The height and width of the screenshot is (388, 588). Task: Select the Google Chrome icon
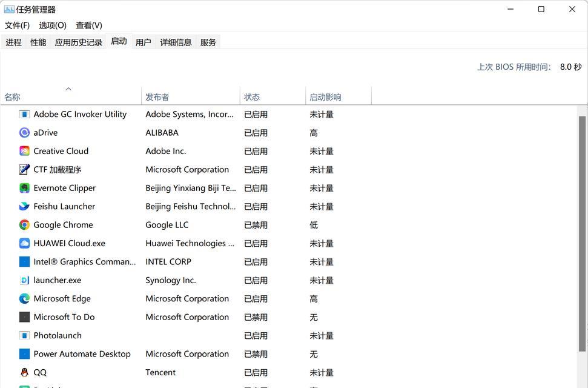pyautogui.click(x=24, y=224)
